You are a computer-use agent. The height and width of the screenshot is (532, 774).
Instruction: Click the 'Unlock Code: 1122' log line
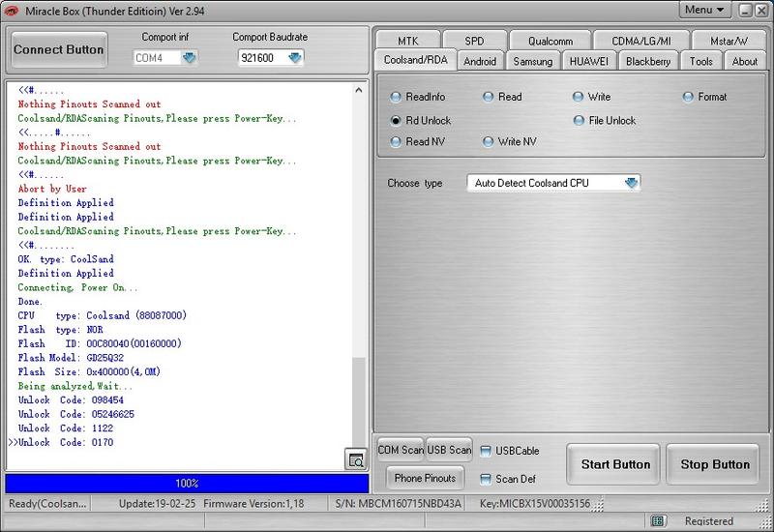[66, 428]
